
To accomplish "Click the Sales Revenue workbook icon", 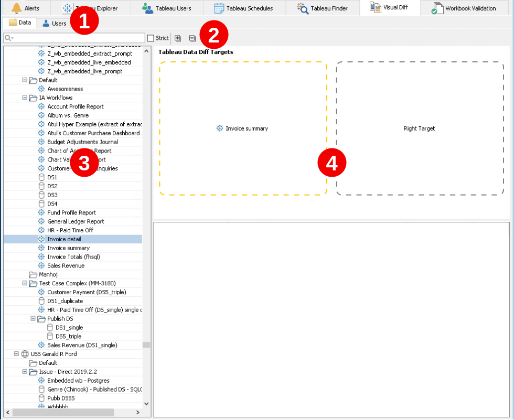I will pyautogui.click(x=41, y=266).
